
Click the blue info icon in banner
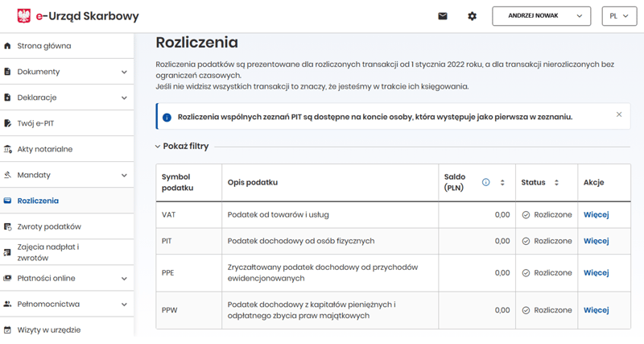pyautogui.click(x=167, y=117)
